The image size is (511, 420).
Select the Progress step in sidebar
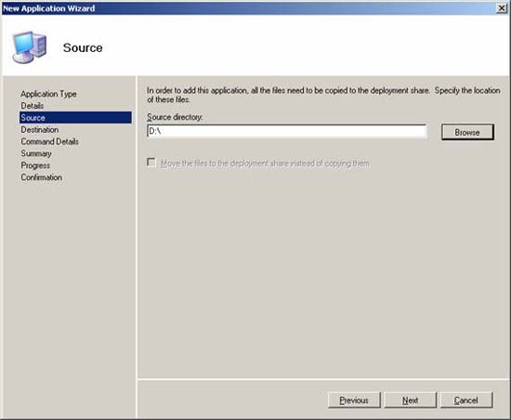(35, 165)
